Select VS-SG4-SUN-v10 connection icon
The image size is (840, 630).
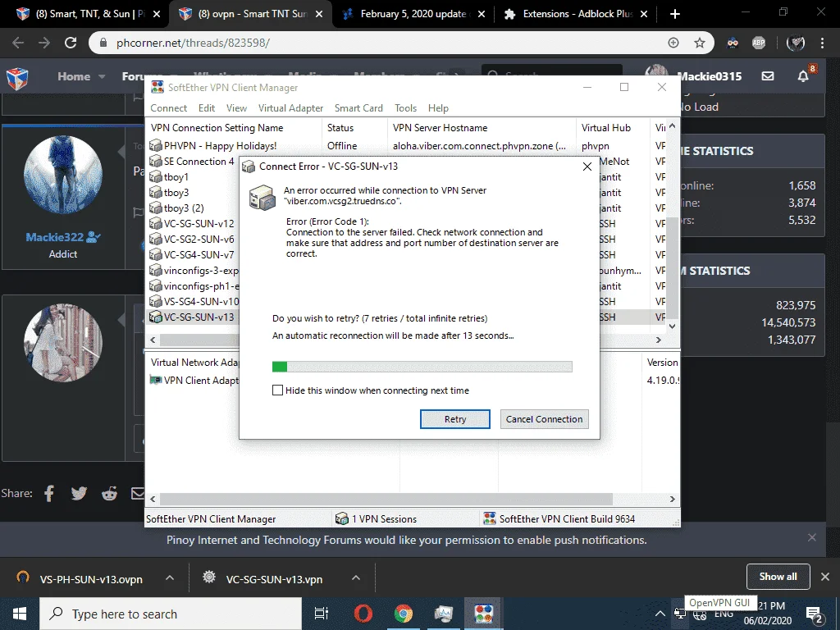(x=155, y=301)
